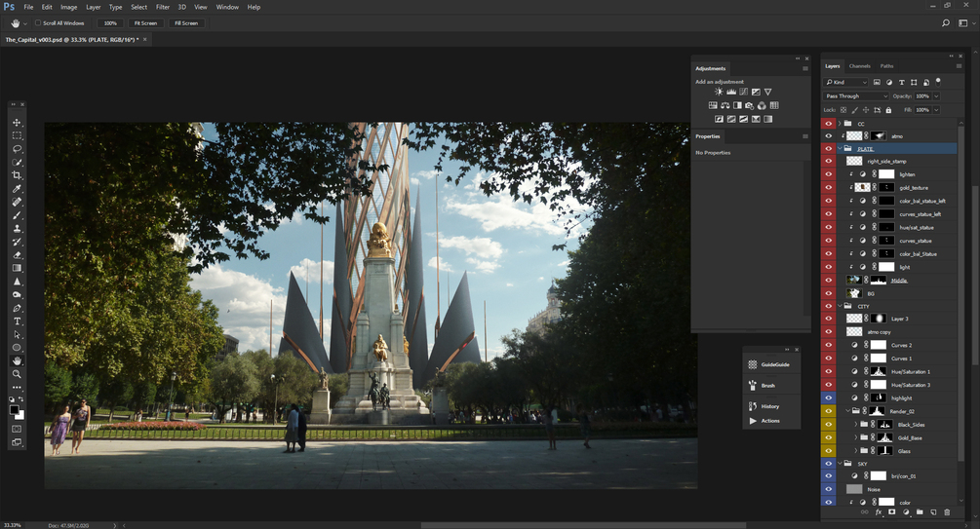Create new adjustment layer icon
Viewport: 980px width, 529px height.
coord(906,512)
